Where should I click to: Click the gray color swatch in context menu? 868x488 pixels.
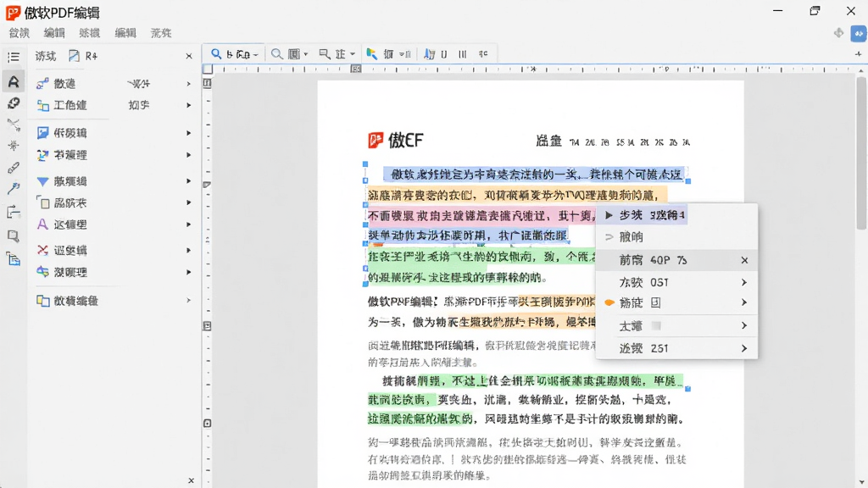[x=657, y=326]
